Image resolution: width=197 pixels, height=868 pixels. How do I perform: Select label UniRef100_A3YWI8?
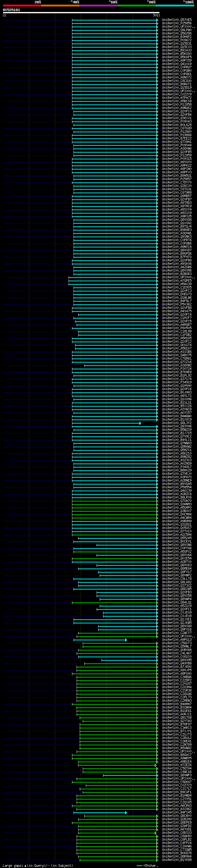(x=176, y=409)
